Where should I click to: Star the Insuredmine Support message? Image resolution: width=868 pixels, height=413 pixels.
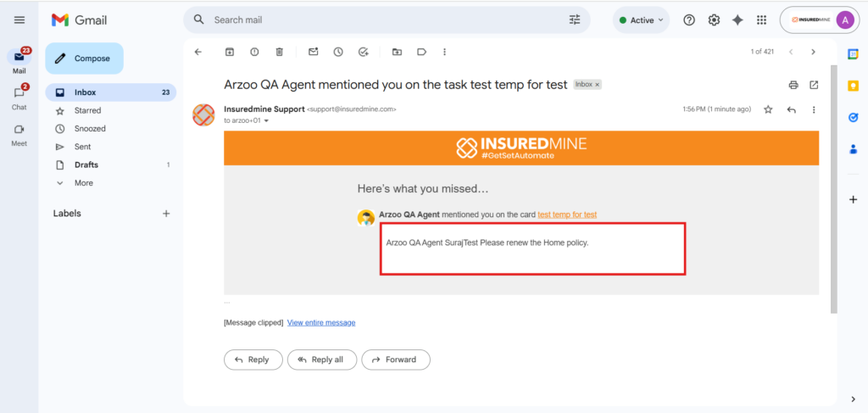point(768,109)
